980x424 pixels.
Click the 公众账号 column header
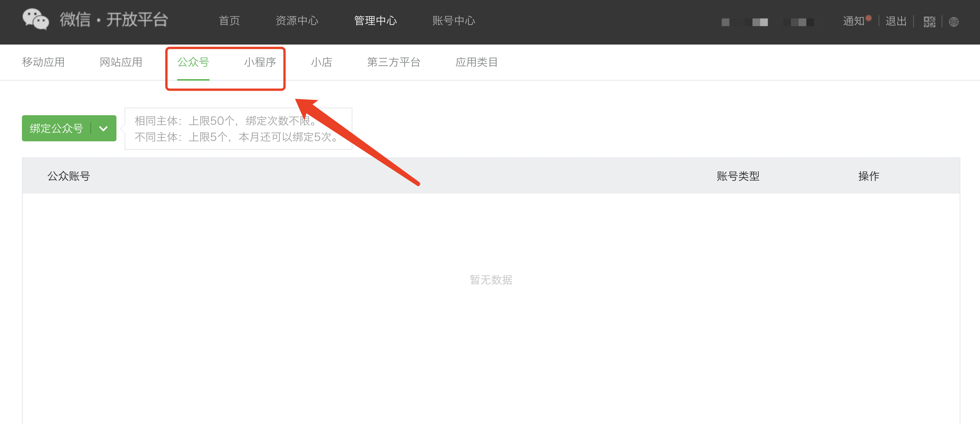coord(69,176)
